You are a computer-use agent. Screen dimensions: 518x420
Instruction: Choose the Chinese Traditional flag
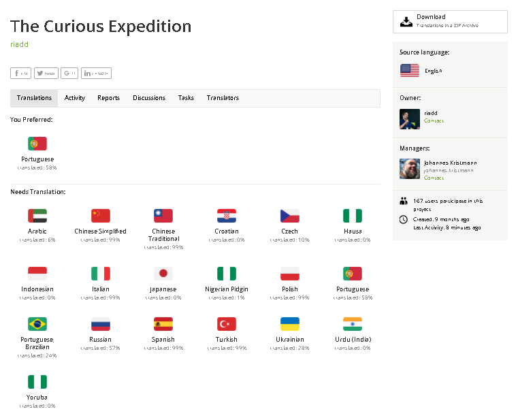[163, 216]
